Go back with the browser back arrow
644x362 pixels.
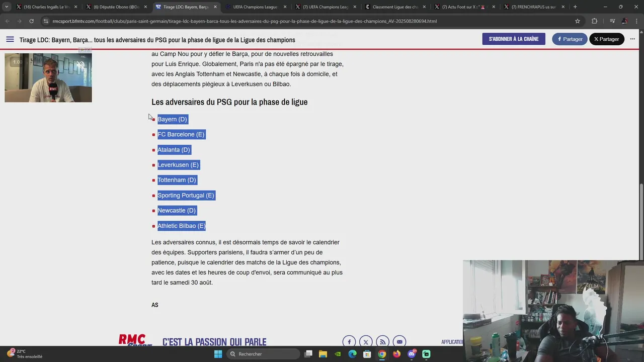pos(7,21)
